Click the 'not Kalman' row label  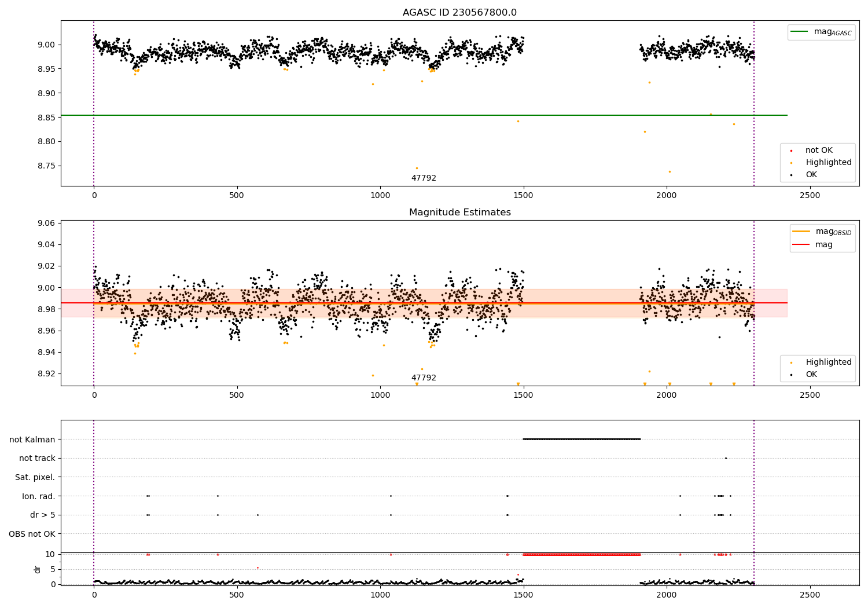click(32, 439)
